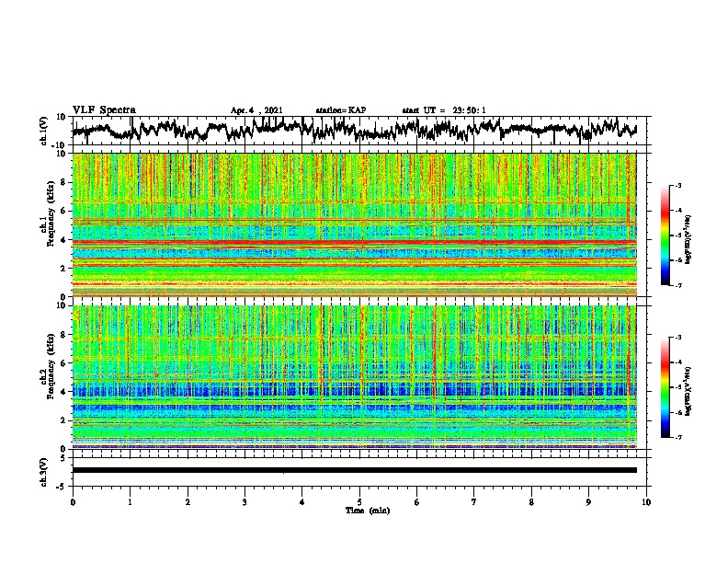The height and width of the screenshot is (563, 728).
Task: Click the "-7" tick on ch.1 colorbar
Action: point(677,285)
